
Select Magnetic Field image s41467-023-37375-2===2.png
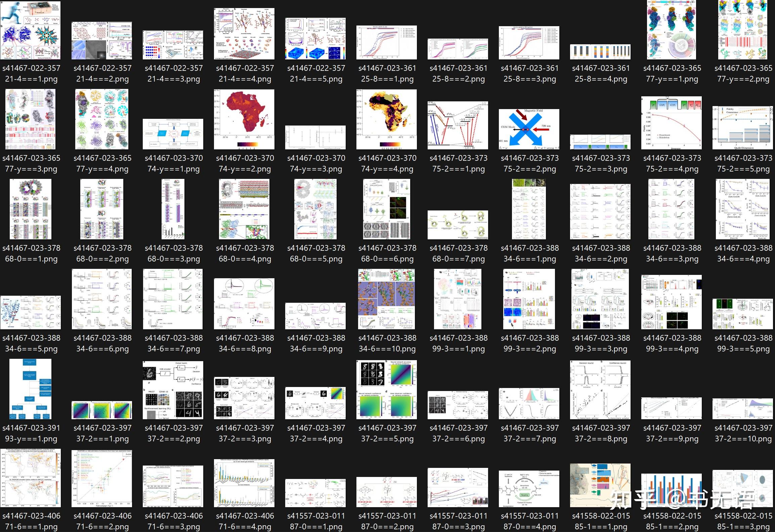(x=529, y=129)
